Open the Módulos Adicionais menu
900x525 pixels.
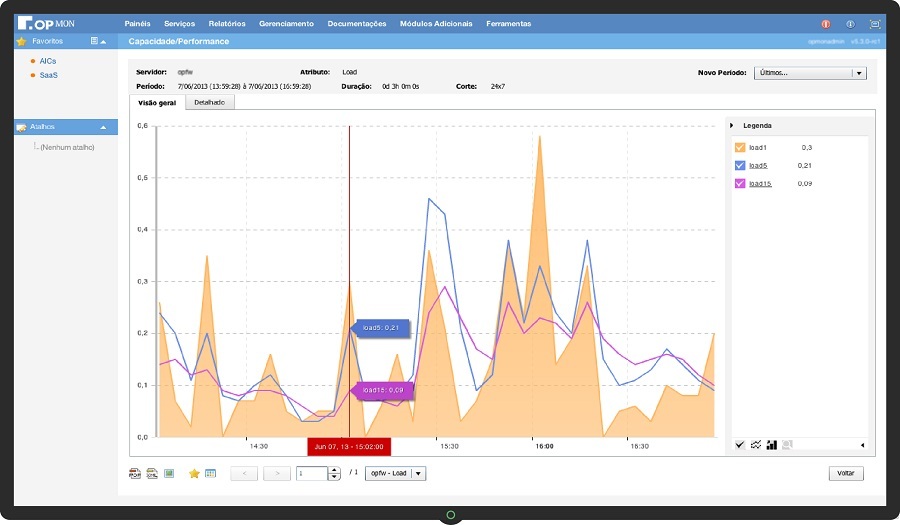[x=436, y=24]
